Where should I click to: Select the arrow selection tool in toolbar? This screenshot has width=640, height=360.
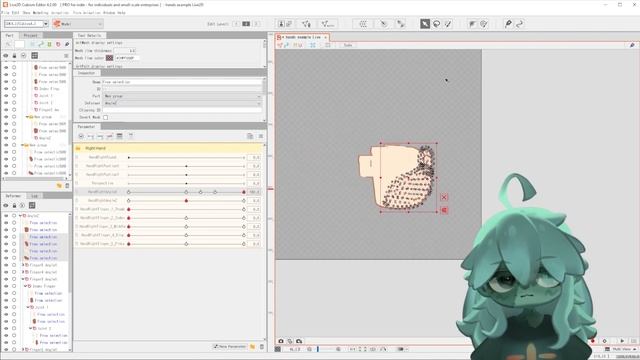[425, 24]
